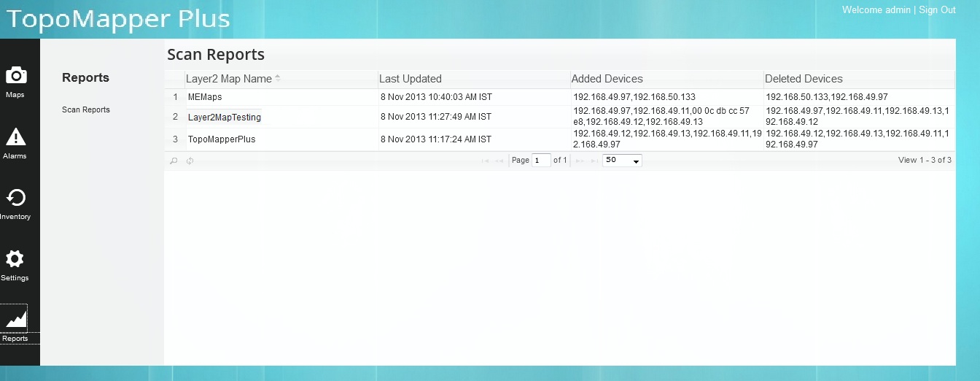Viewport: 980px width, 381px height.
Task: Open the Settings gear icon
Action: 15,259
